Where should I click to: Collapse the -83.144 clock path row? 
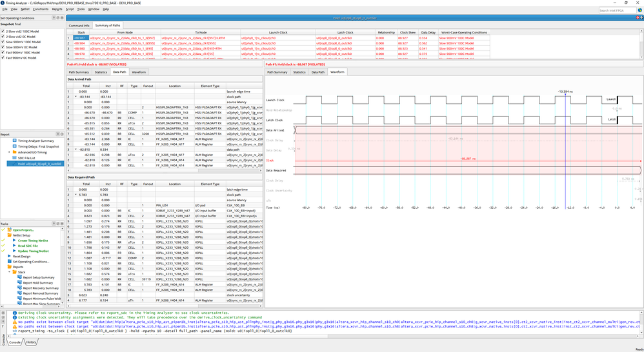pyautogui.click(x=77, y=96)
